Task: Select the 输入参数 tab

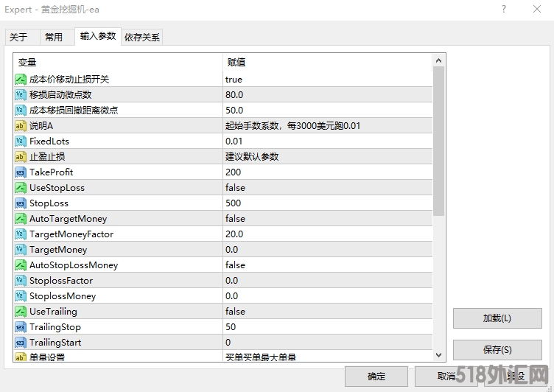Action: (98, 36)
